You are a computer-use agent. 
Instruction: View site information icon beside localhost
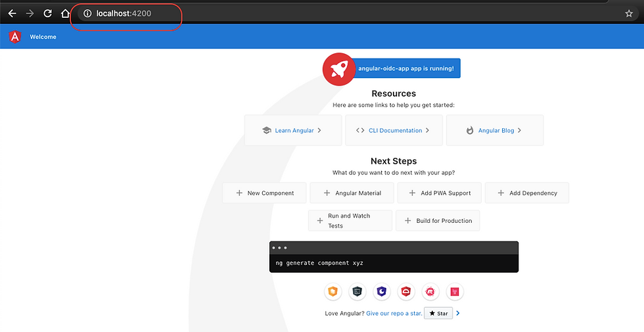click(x=87, y=14)
